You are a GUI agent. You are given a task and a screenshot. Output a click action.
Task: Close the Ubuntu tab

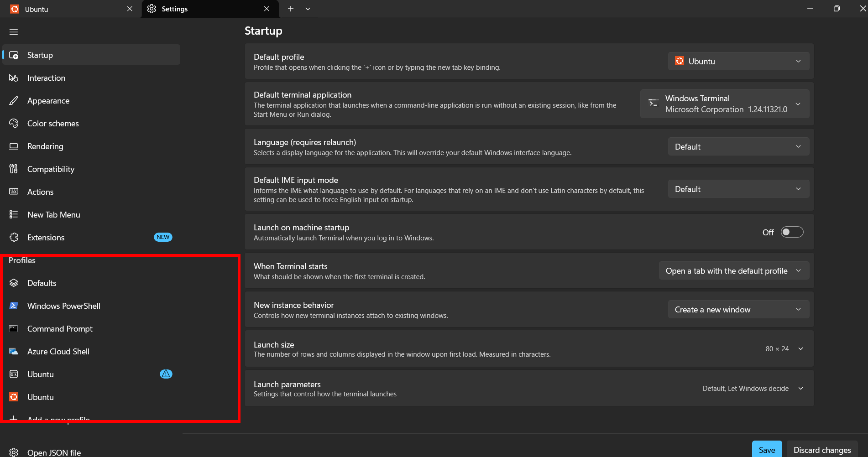(x=130, y=9)
